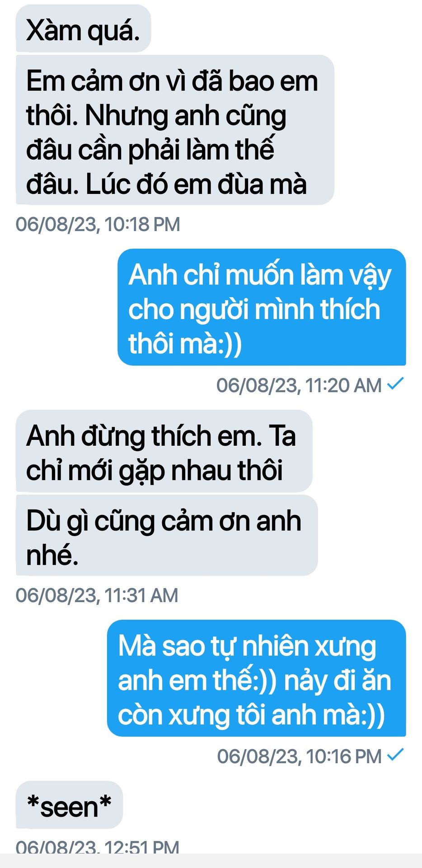The width and height of the screenshot is (422, 868).
Task: Tap 'chỉ mới gặp nhau thôi' text line
Action: pyautogui.click(x=155, y=470)
